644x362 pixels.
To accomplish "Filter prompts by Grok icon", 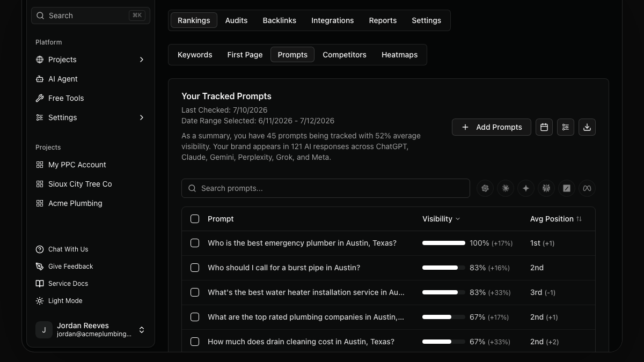I will tap(567, 188).
